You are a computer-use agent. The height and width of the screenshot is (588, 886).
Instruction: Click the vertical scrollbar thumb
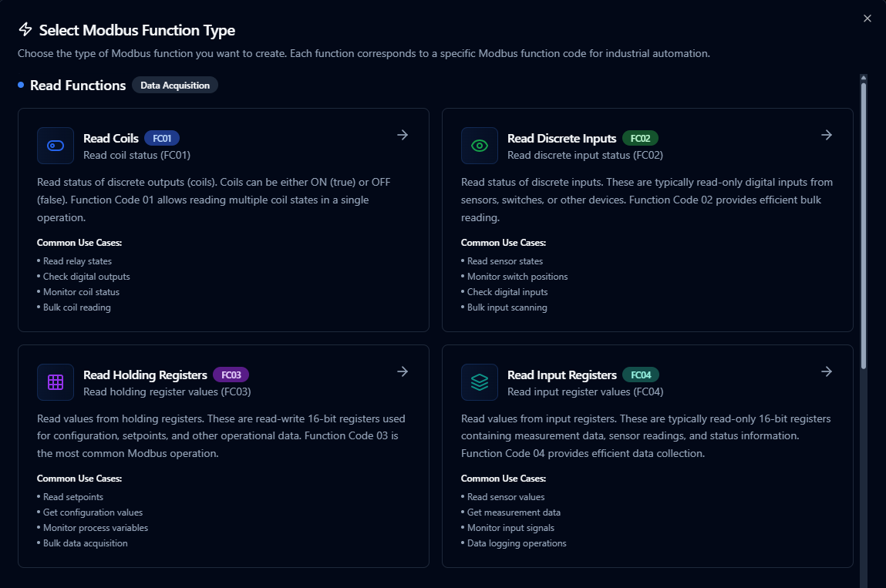coord(864,223)
